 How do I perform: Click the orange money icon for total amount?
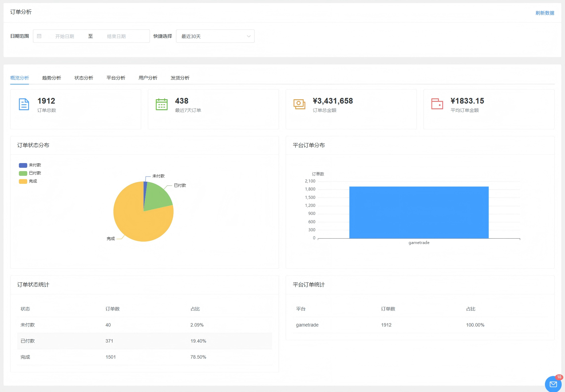pyautogui.click(x=299, y=104)
